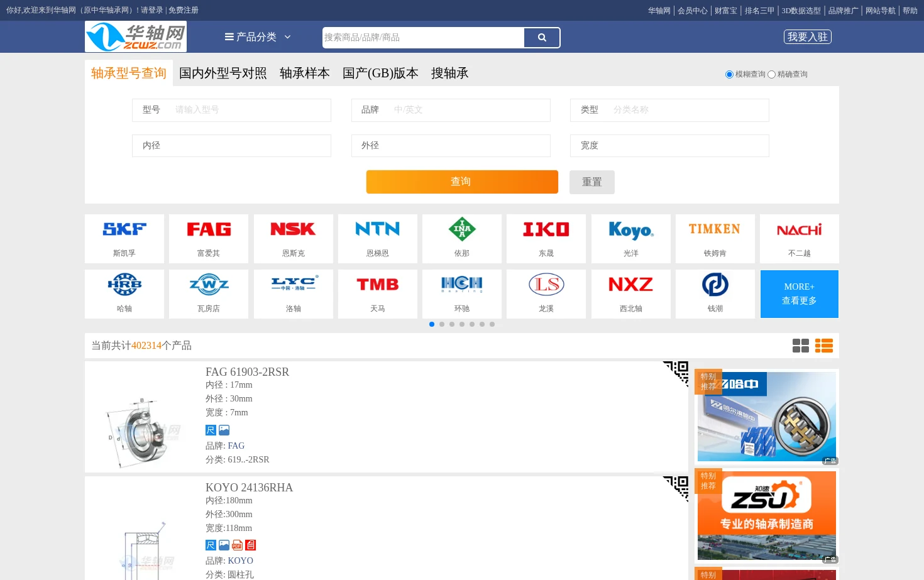This screenshot has height=580, width=924.
Task: Choose the IKO brand logo
Action: [x=546, y=229]
